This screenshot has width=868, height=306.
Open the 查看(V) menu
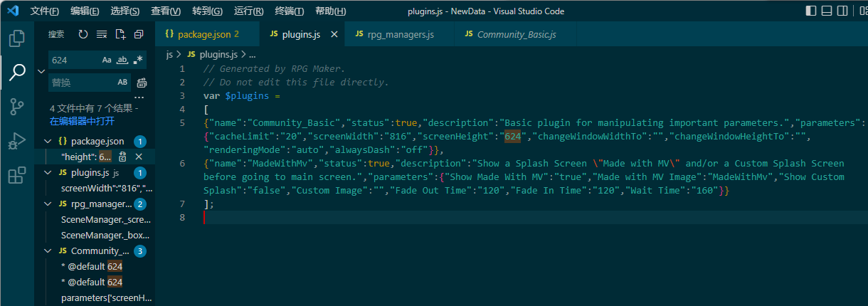pos(166,11)
